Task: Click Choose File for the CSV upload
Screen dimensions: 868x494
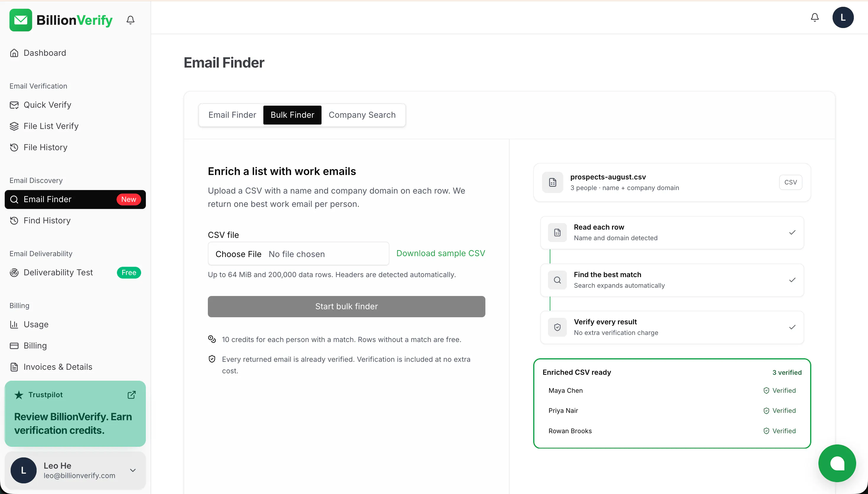Action: click(238, 254)
